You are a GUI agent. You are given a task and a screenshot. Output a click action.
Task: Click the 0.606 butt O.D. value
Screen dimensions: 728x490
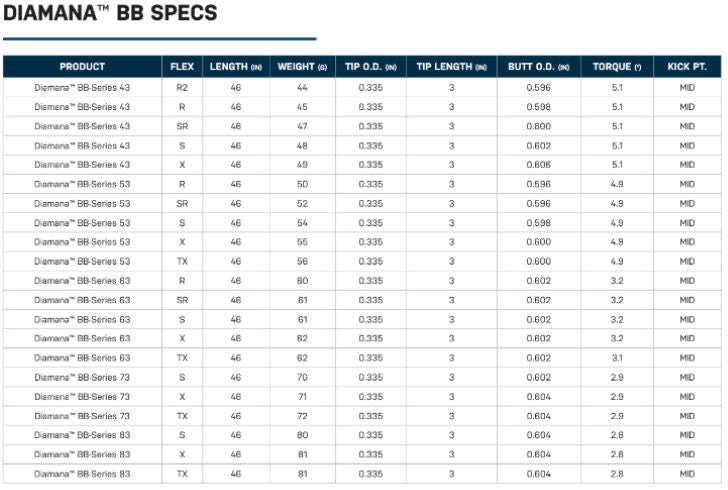point(537,165)
